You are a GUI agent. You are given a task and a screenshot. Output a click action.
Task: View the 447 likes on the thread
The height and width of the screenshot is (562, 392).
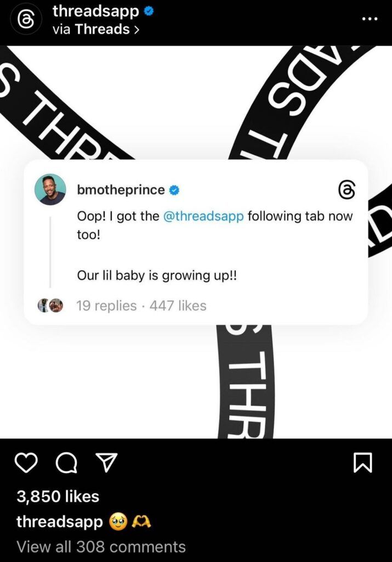point(178,306)
